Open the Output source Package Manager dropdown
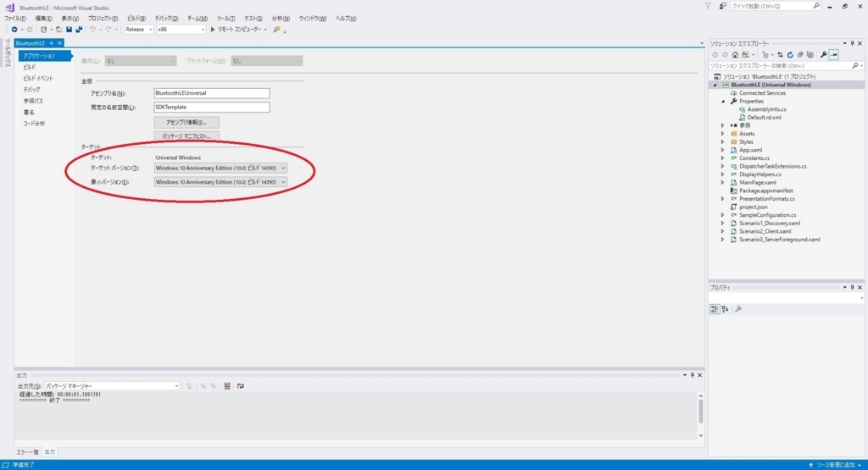Image resolution: width=868 pixels, height=470 pixels. point(113,386)
